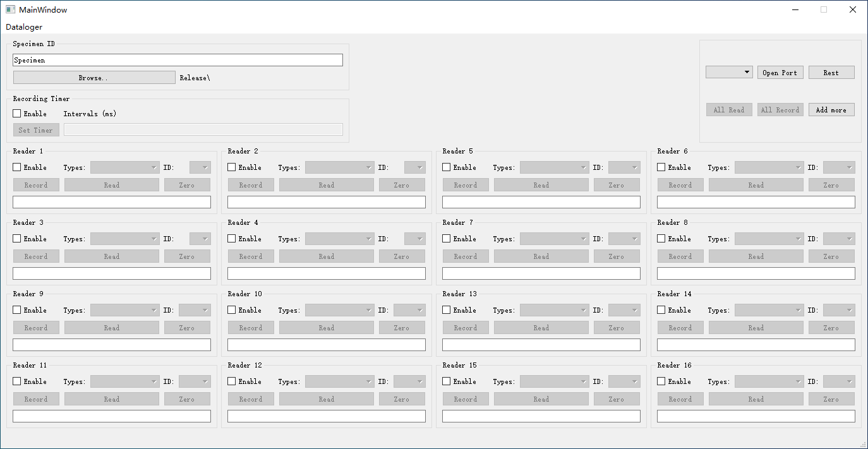The width and height of the screenshot is (868, 449).
Task: Click the Add more button
Action: point(831,110)
